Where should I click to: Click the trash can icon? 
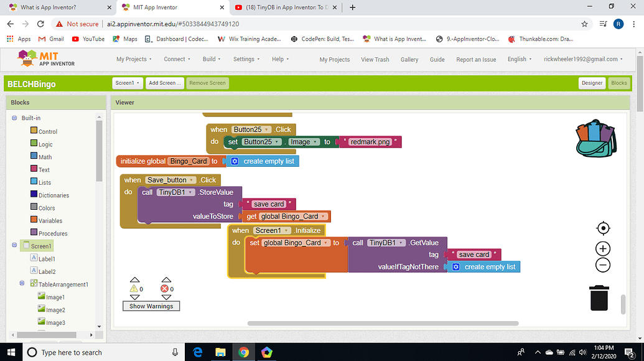click(x=599, y=298)
